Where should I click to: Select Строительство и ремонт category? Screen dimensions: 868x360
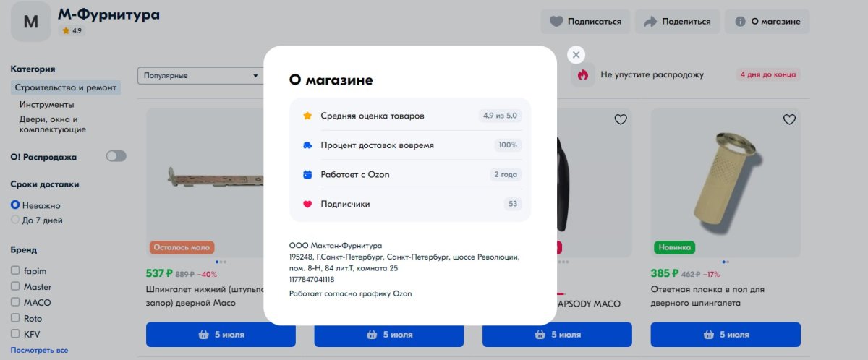point(65,88)
